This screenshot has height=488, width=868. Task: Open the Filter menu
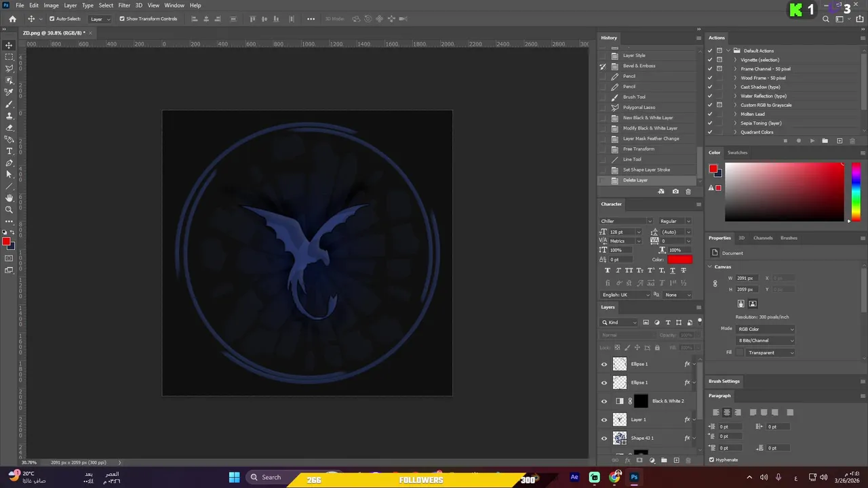124,5
